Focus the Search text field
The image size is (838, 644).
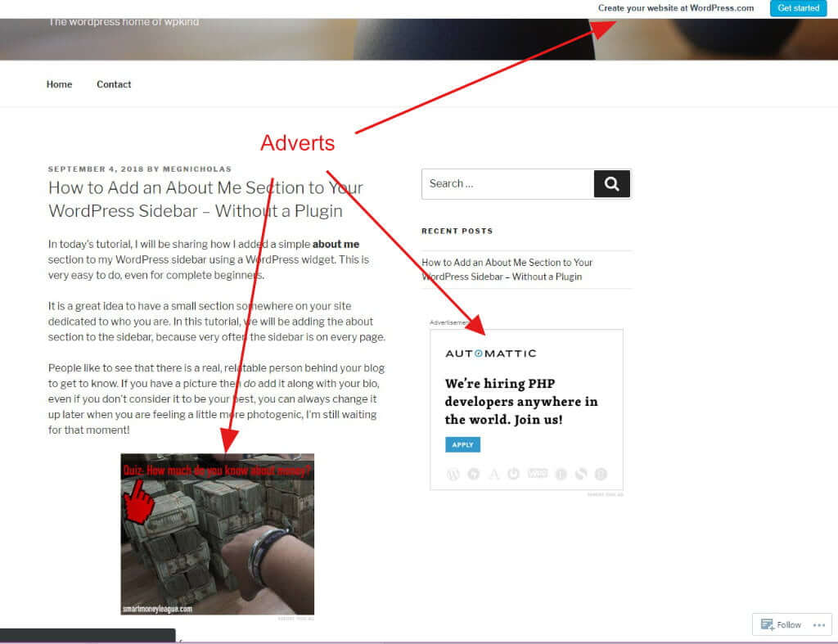point(507,184)
